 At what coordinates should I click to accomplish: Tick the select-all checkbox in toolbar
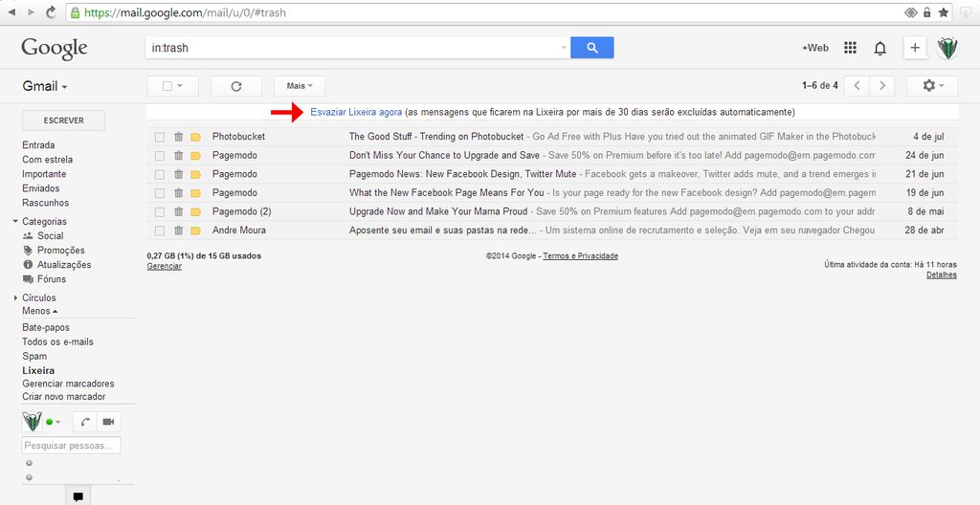pos(167,86)
